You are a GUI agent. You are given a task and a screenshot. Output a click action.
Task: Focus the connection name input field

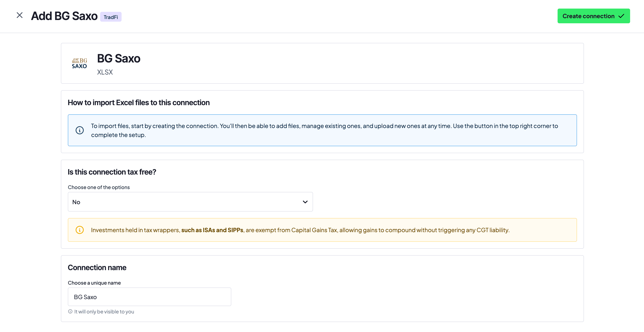(150, 297)
